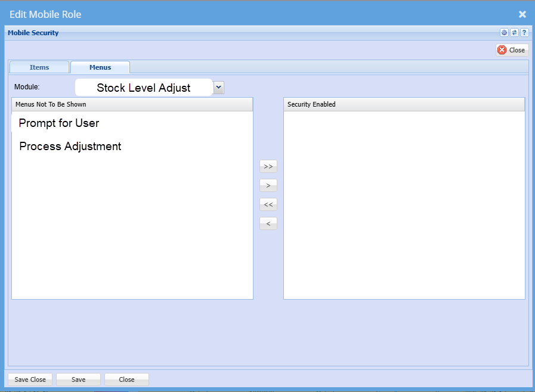The width and height of the screenshot is (535, 392).
Task: Select Prompt for User in the list
Action: click(59, 123)
